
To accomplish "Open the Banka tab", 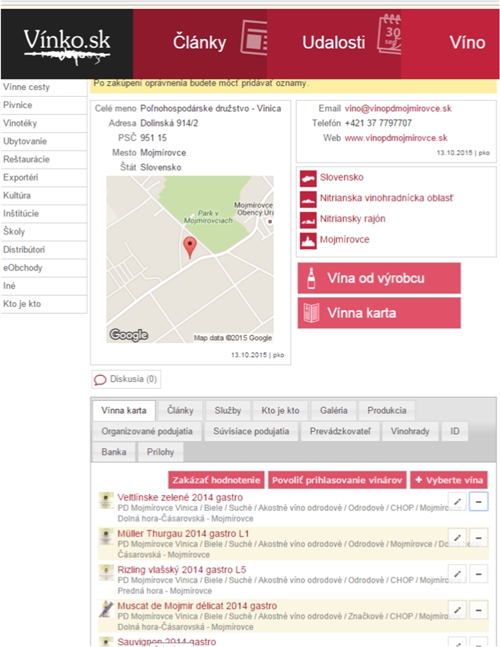I will [114, 452].
